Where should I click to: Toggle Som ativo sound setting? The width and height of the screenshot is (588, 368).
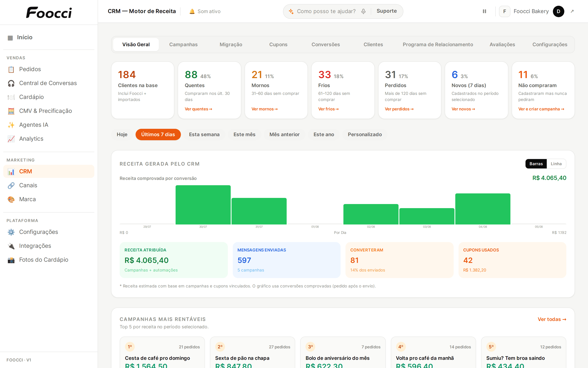tap(205, 11)
